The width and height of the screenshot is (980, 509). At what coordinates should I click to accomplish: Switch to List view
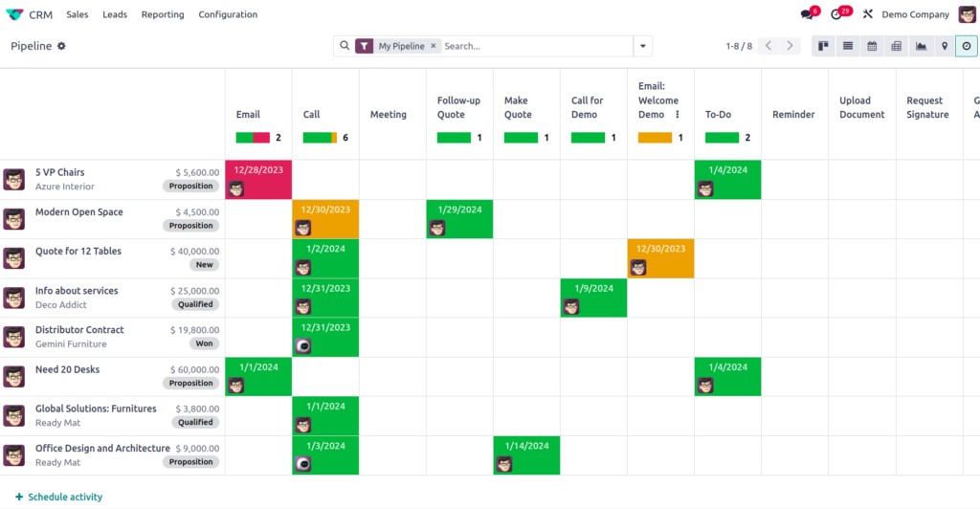[848, 46]
